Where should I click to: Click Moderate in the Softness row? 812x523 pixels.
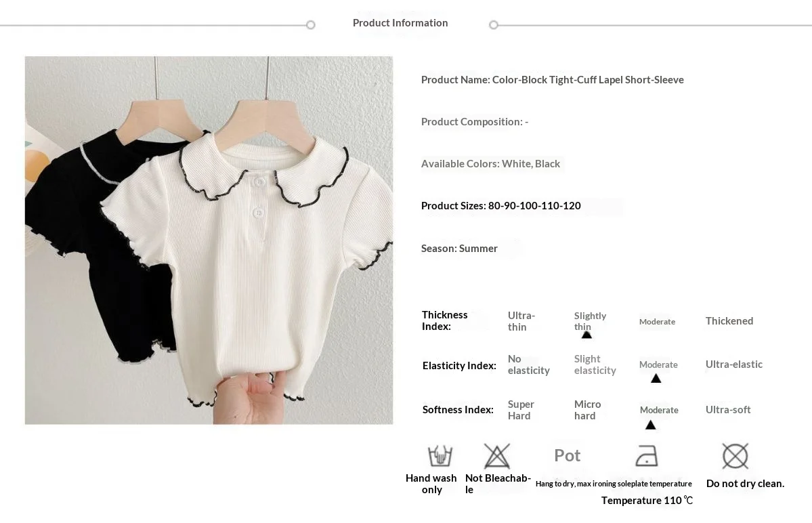(659, 410)
